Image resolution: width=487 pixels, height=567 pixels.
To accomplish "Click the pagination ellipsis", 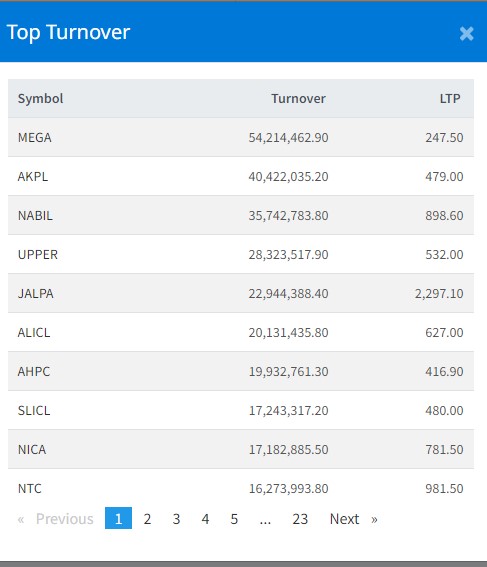I will click(265, 519).
